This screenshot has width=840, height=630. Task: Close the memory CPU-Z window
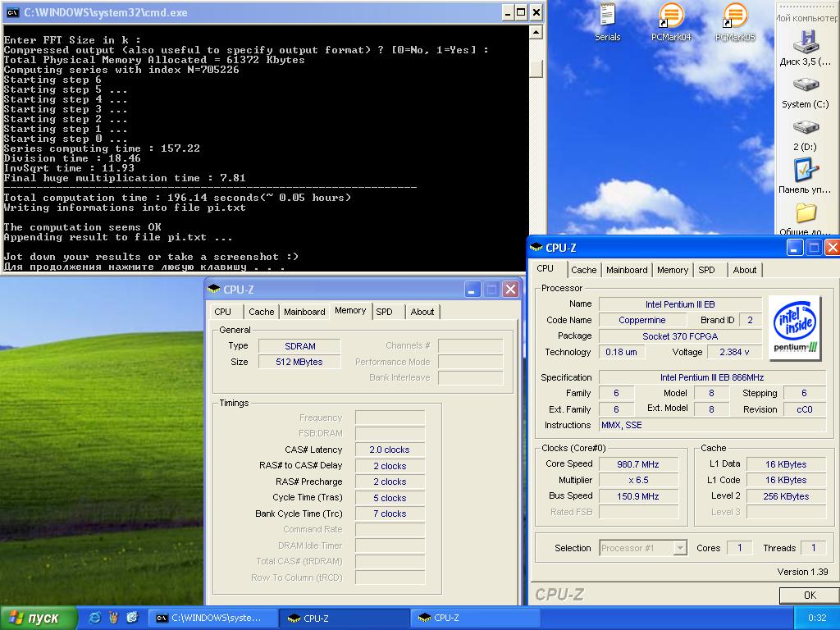[x=511, y=290]
